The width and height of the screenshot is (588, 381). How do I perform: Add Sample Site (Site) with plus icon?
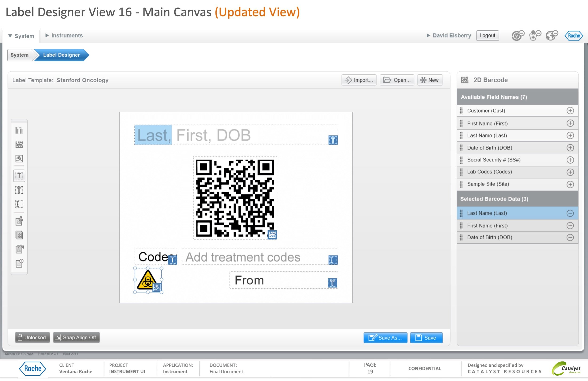coord(570,184)
